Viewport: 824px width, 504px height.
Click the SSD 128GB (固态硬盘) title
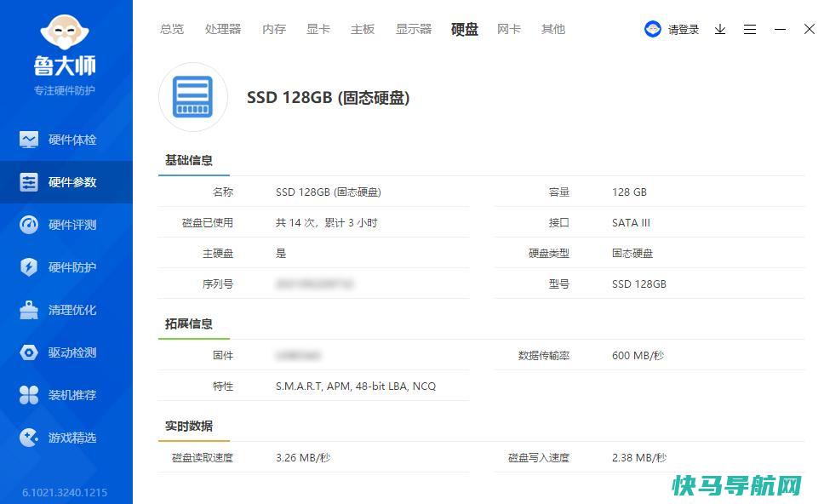click(328, 97)
